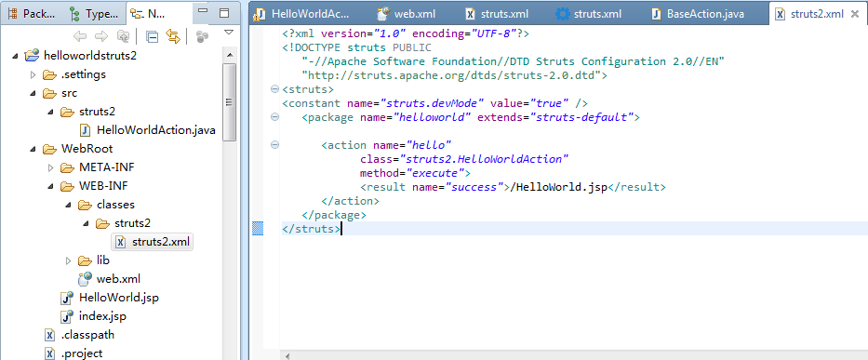
Task: Fold the <action> element in editor
Action: tap(274, 145)
